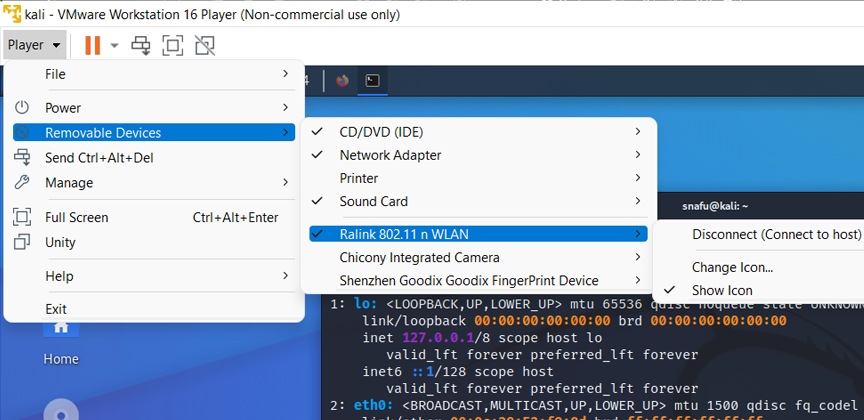Screen dimensions: 864x420
Task: Click the Manage wrench icon
Action: tap(21, 182)
